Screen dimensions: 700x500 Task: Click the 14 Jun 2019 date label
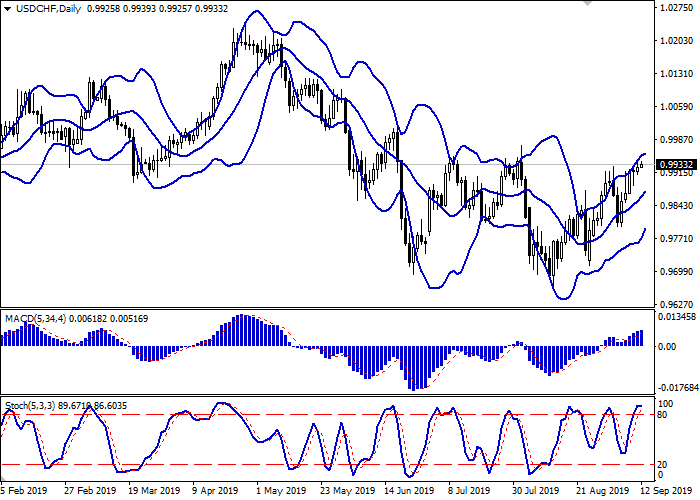409,491
